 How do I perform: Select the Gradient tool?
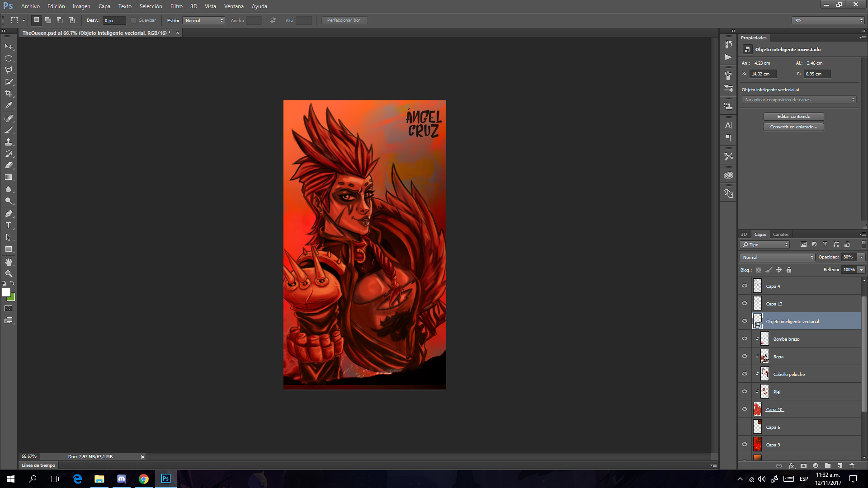point(9,177)
